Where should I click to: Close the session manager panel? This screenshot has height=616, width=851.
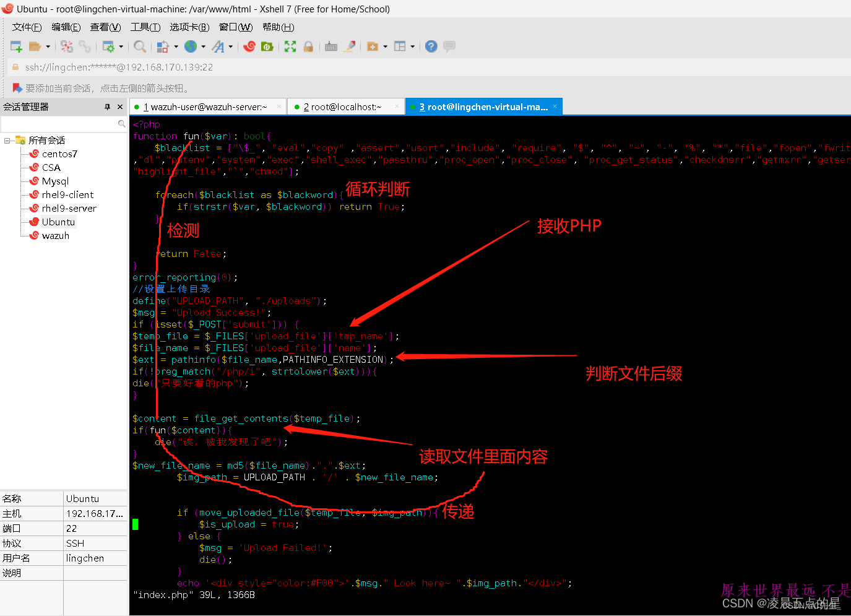(120, 107)
